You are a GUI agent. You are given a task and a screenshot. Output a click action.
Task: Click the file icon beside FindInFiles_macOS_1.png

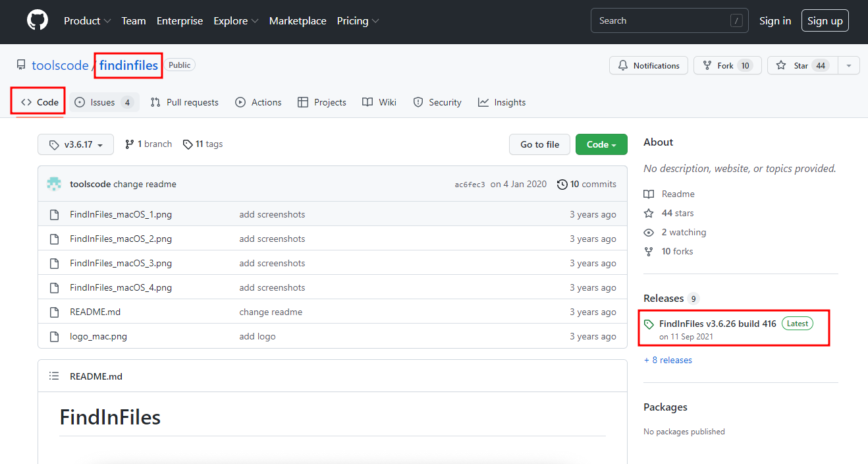click(55, 214)
